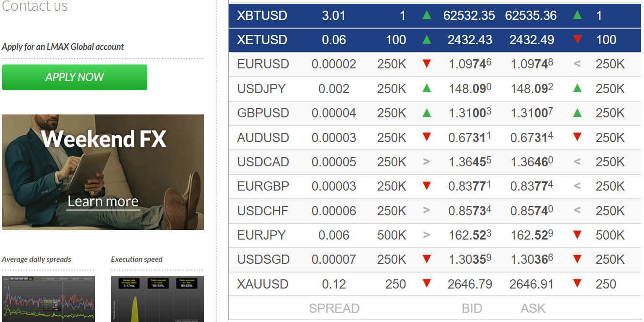Screen dimensions: 644x322
Task: Click green up arrow beside USDJPY ask
Action: pos(577,88)
